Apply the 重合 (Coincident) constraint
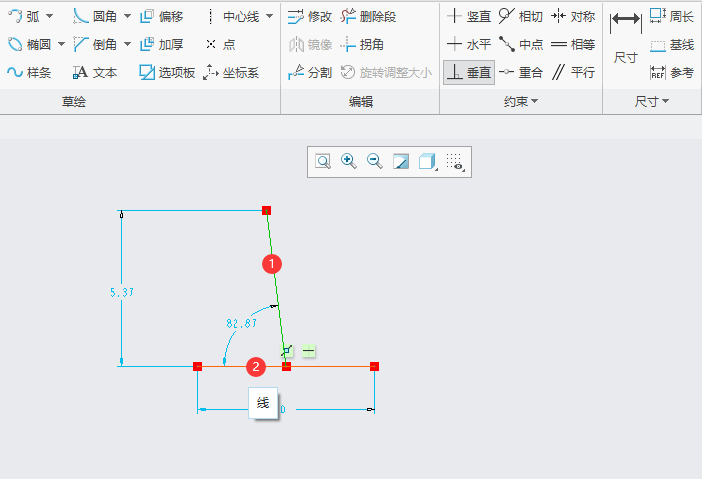The width and height of the screenshot is (702, 479). (521, 73)
